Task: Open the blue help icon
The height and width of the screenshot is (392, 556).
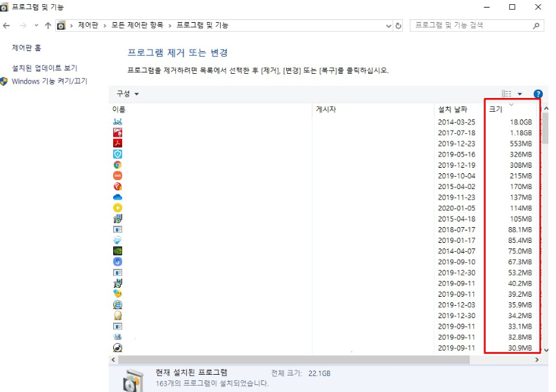Action: (x=538, y=94)
